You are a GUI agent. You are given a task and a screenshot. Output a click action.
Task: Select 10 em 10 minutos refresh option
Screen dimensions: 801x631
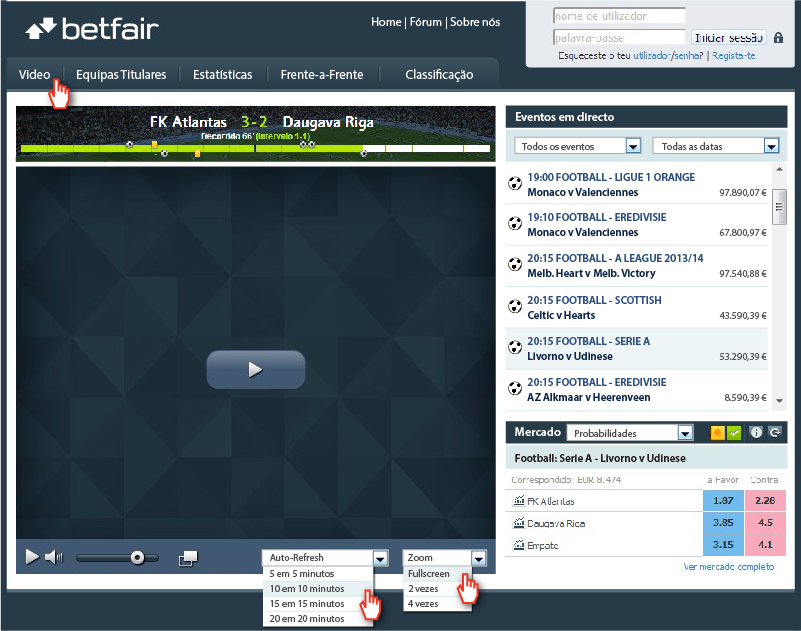318,589
